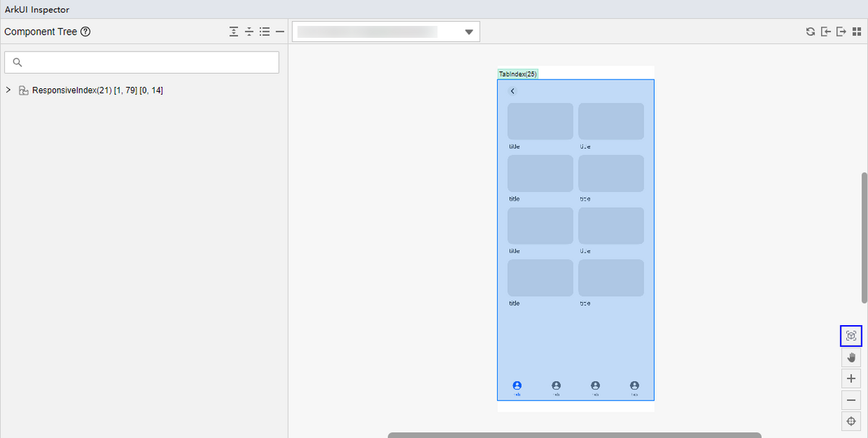This screenshot has width=868, height=438.
Task: Open the four-square grid layout icon
Action: pyautogui.click(x=857, y=32)
